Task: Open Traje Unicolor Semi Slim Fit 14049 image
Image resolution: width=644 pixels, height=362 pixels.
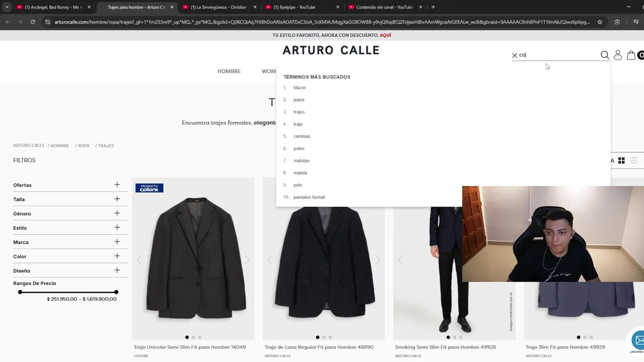Action: click(193, 259)
